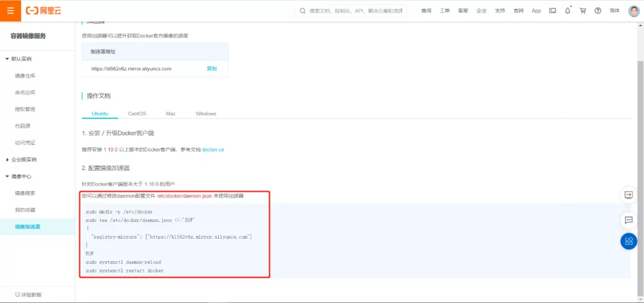The height and width of the screenshot is (303, 644).
Task: Switch to the Windows tab
Action: [x=206, y=113]
